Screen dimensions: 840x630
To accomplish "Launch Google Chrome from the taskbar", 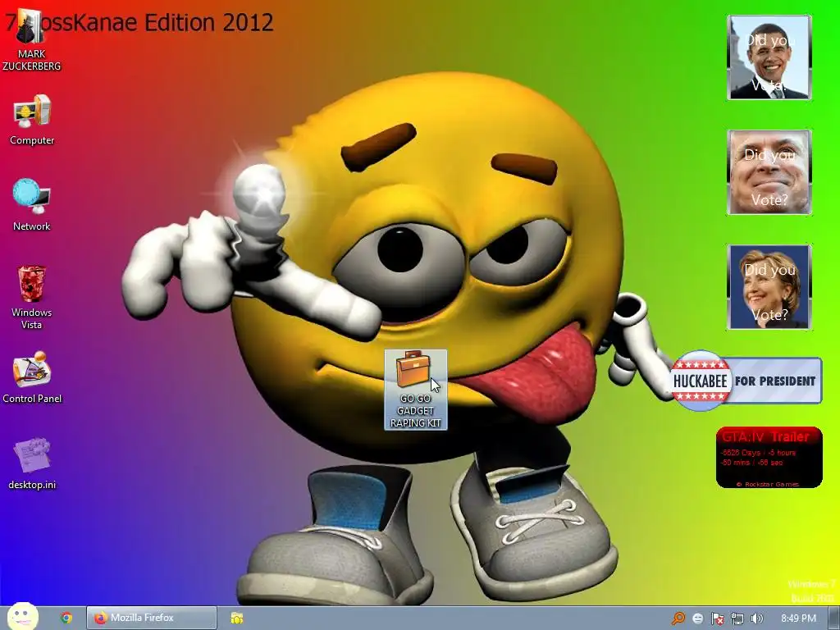I will tap(66, 618).
